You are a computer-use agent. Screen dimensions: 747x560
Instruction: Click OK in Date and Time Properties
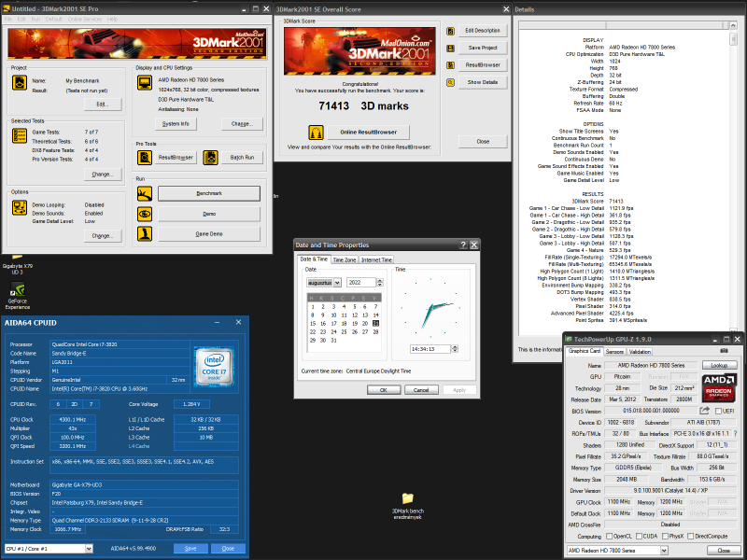point(384,390)
